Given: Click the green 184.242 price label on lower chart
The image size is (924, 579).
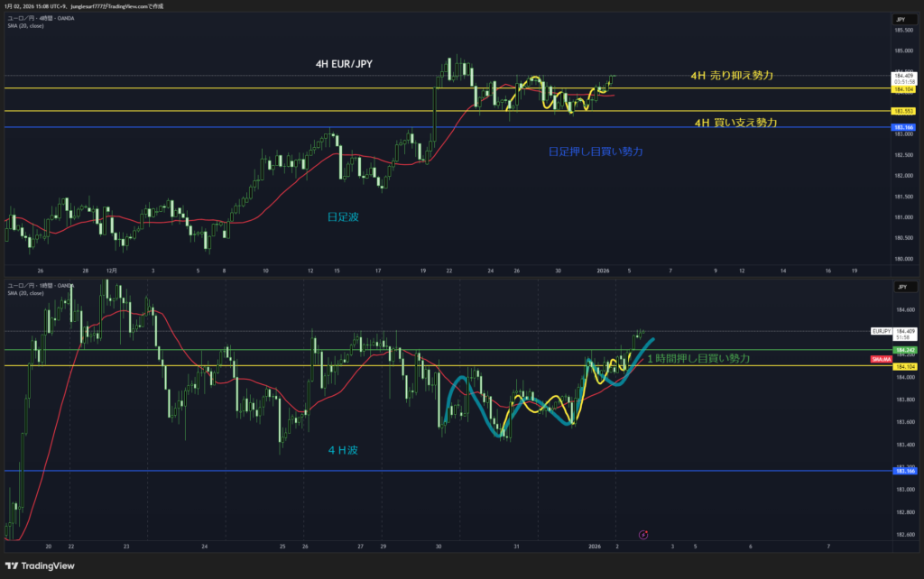Looking at the screenshot, I should click(x=902, y=349).
